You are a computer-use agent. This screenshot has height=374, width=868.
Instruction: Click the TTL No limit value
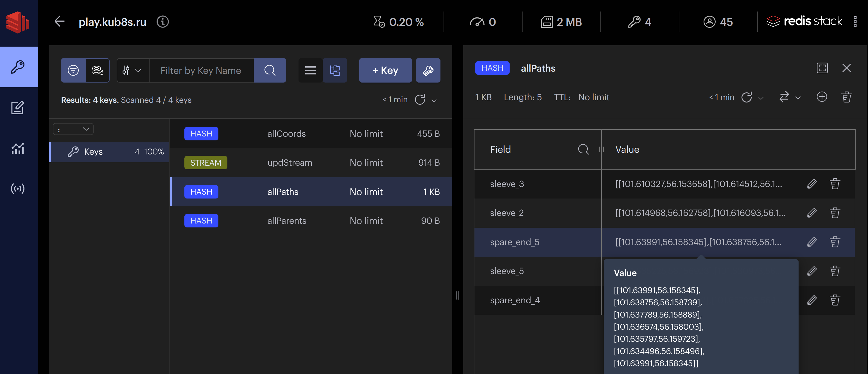pyautogui.click(x=593, y=97)
